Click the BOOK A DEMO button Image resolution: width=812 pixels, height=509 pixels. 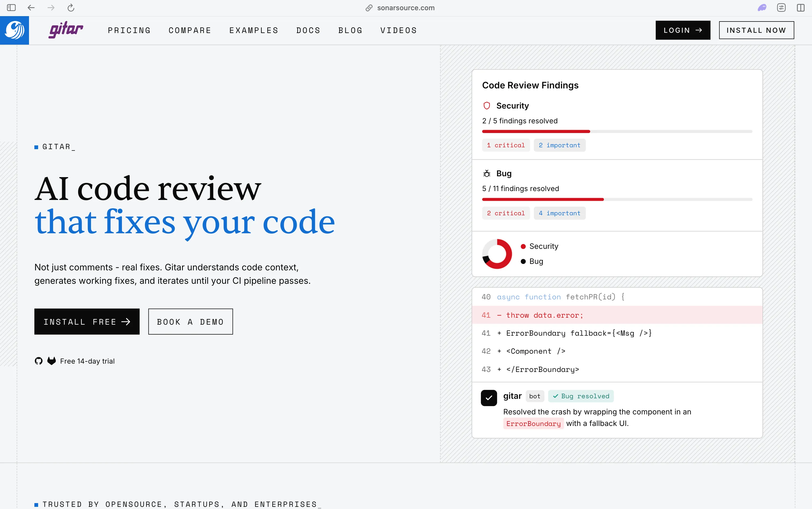coord(190,321)
